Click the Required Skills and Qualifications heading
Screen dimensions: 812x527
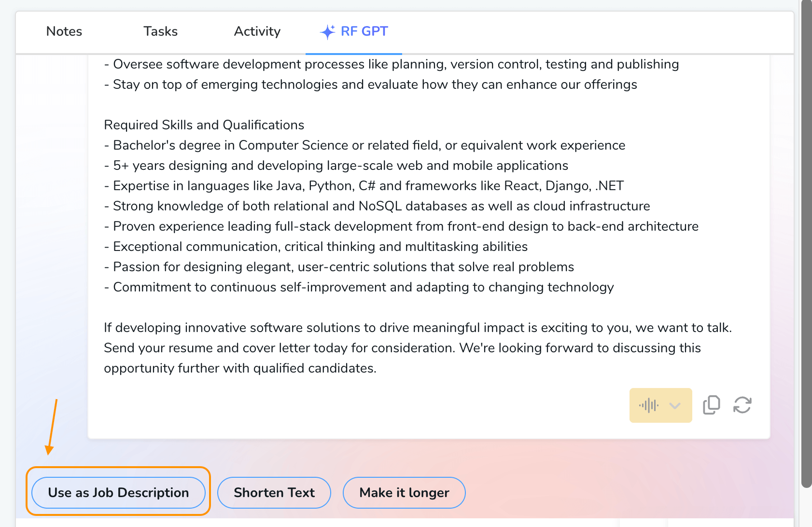pos(204,125)
